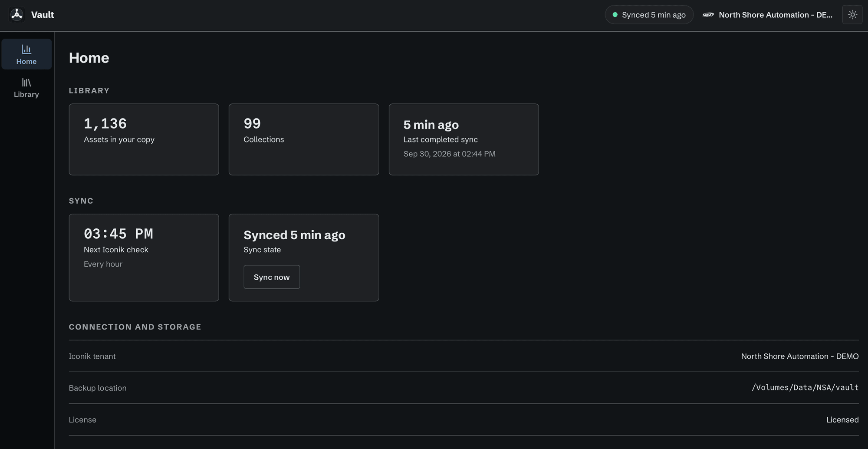
Task: Toggle light theme with the sun icon
Action: 852,15
